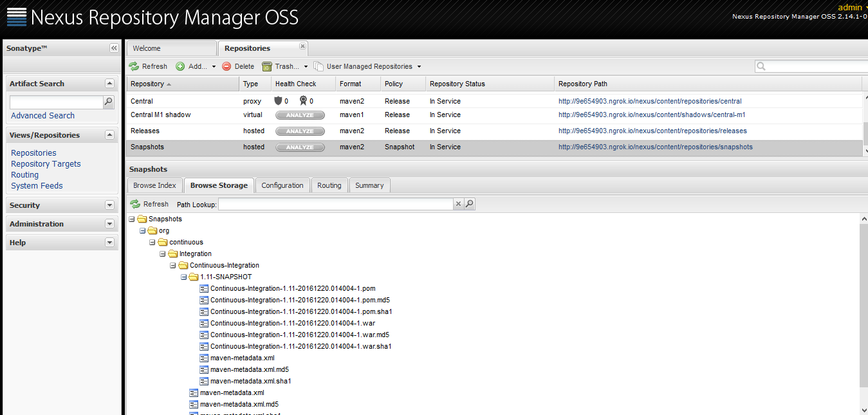The image size is (868, 415).
Task: Click inside the Path Lookup field
Action: (x=336, y=204)
